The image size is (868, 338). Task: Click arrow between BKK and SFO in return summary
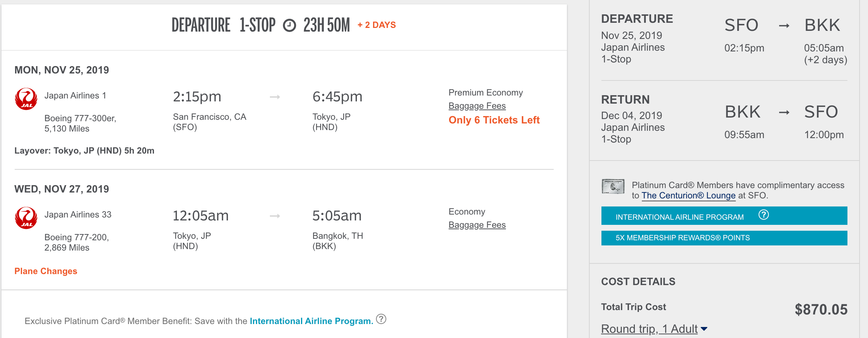pos(784,112)
